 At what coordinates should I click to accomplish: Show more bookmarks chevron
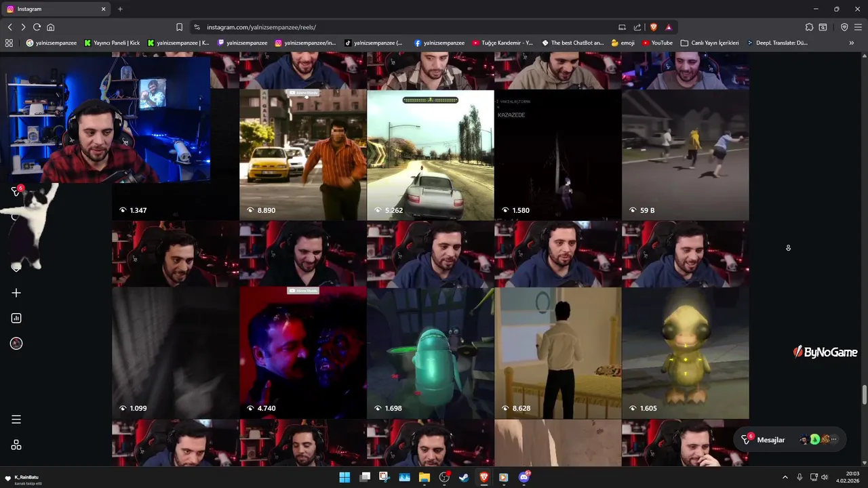point(852,43)
